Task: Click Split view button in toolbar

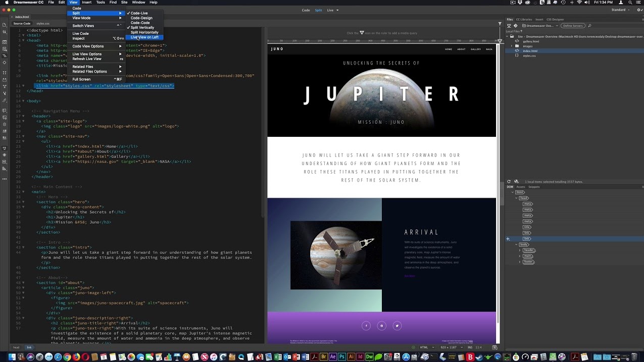Action: tap(318, 10)
